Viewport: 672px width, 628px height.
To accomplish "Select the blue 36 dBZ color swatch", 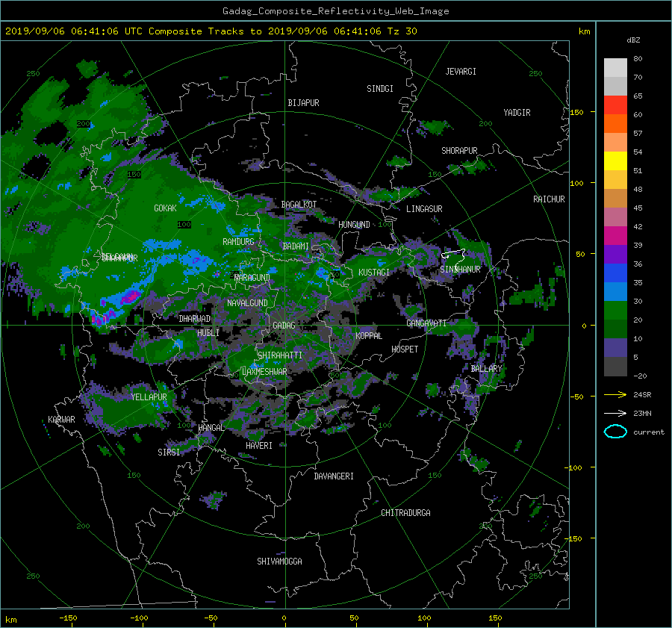I will pyautogui.click(x=615, y=273).
